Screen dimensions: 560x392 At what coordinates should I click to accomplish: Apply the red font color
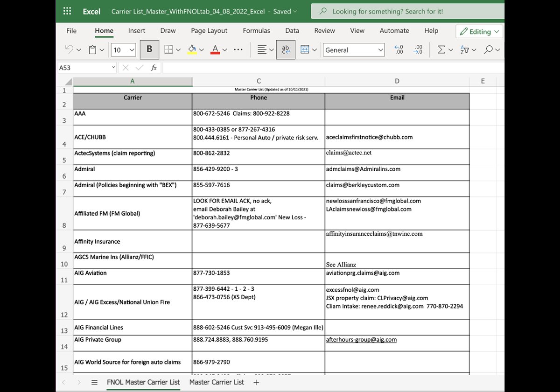tap(215, 49)
